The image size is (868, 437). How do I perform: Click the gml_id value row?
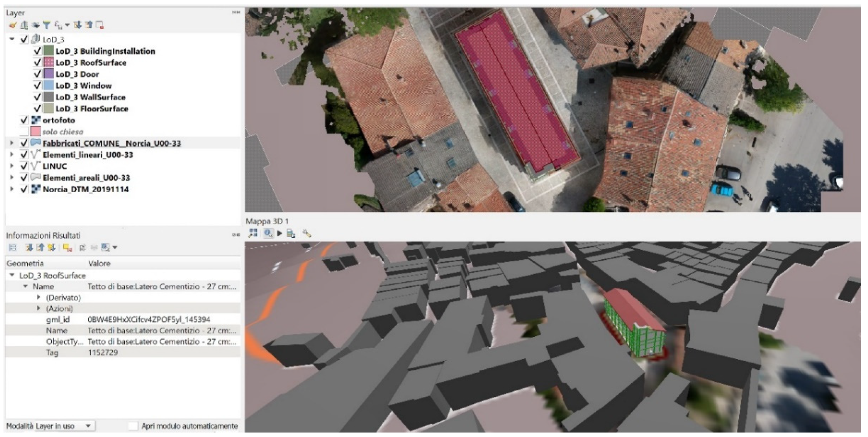148,320
